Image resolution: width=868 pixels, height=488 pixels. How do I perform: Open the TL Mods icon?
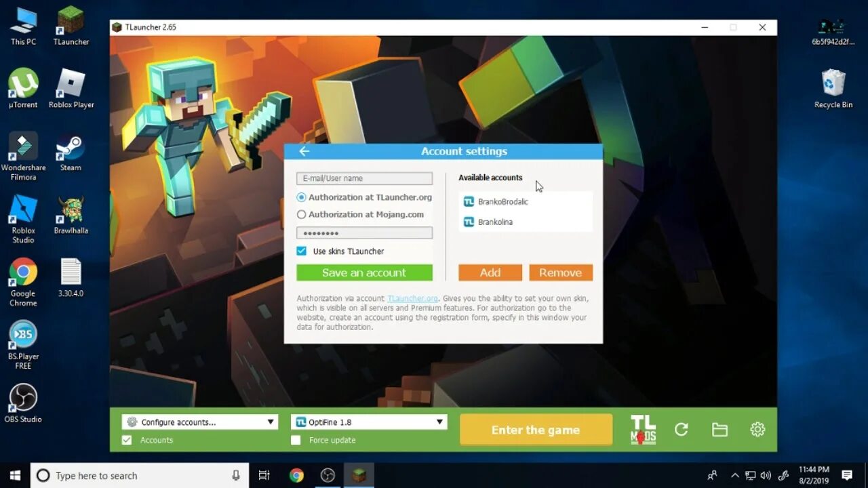coord(643,430)
